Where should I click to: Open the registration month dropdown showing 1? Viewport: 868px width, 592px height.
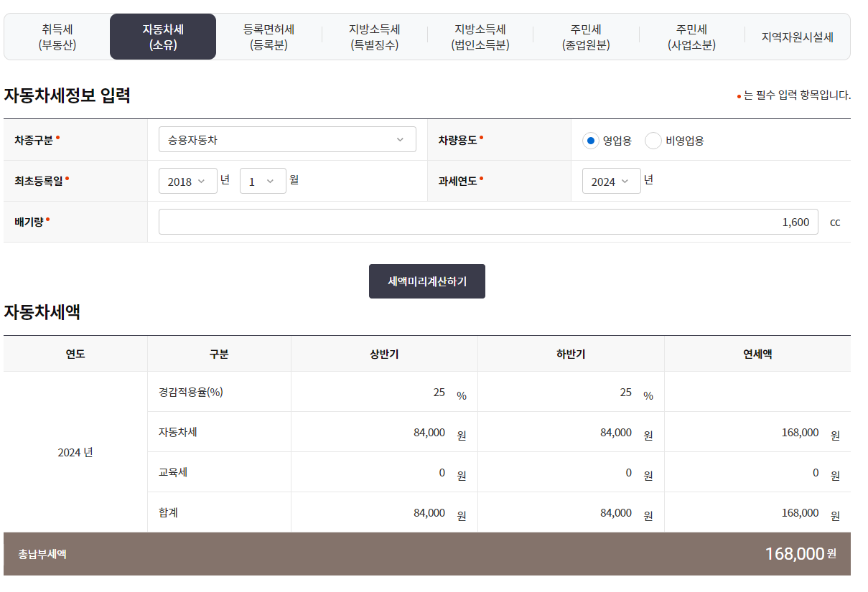(x=263, y=181)
